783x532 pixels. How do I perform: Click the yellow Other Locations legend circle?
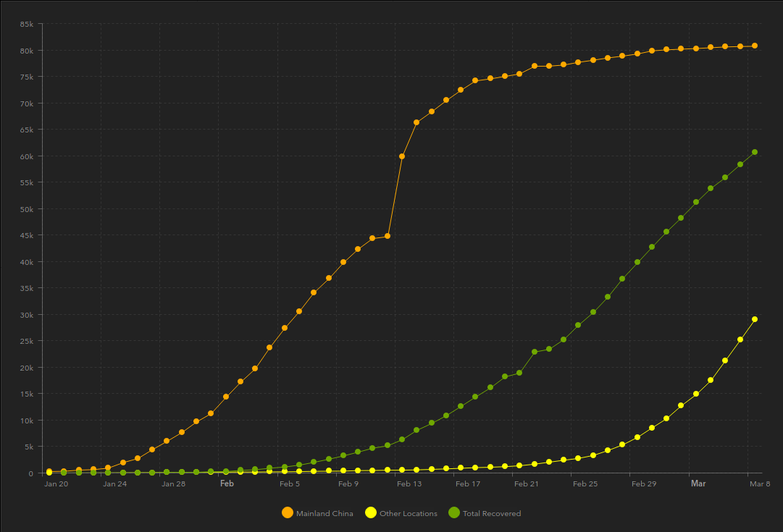click(371, 513)
